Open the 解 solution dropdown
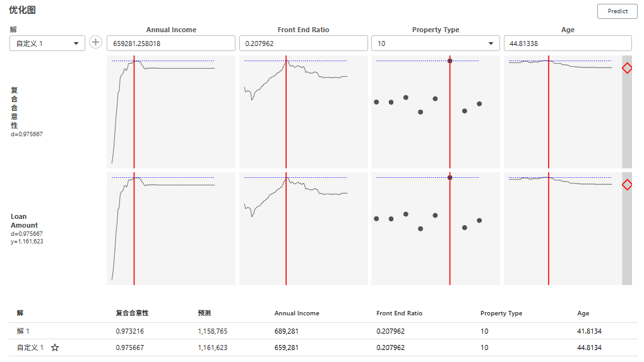The height and width of the screenshot is (362, 644). pyautogui.click(x=47, y=43)
